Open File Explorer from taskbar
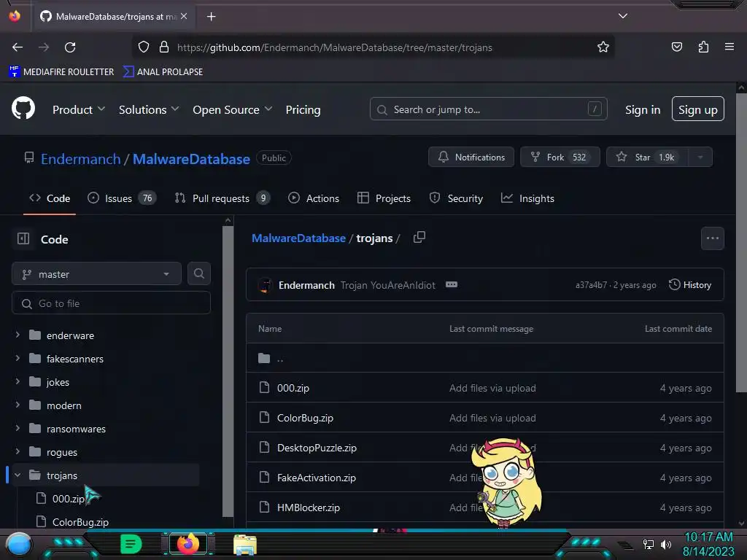The image size is (747, 560). pyautogui.click(x=245, y=544)
